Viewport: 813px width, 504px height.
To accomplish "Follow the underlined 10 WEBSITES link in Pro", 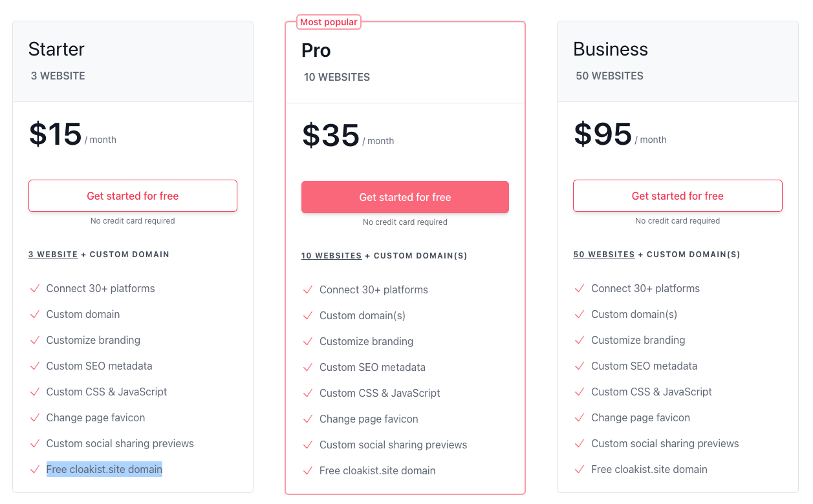I will pyautogui.click(x=331, y=256).
